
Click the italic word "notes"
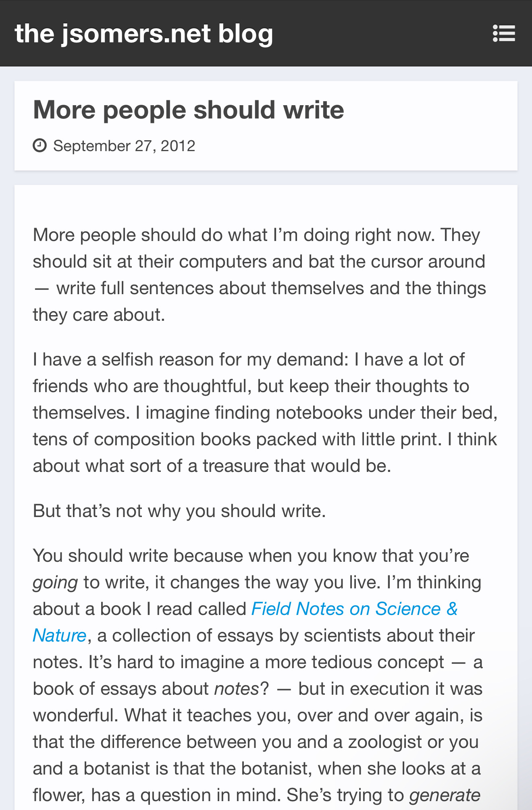point(237,689)
